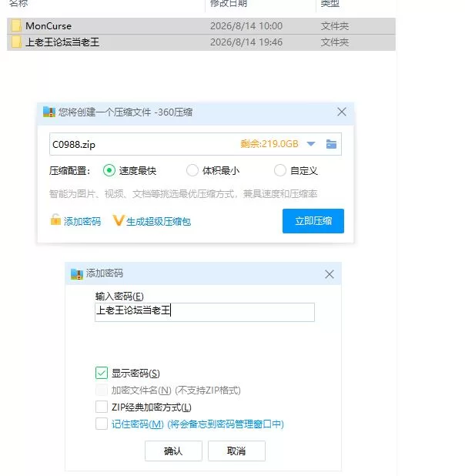Uncheck the 显示密码(S) checkbox

[x=102, y=373]
